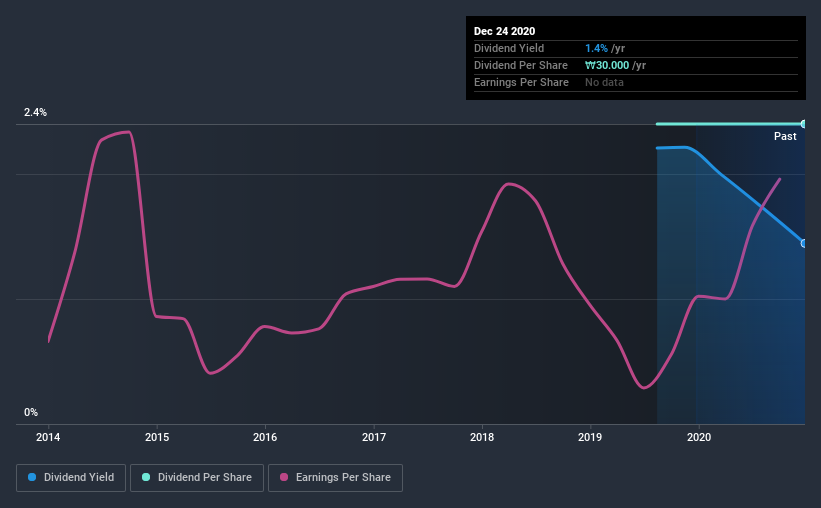The height and width of the screenshot is (508, 821).
Task: Select the 2020 x-axis label
Action: point(699,437)
